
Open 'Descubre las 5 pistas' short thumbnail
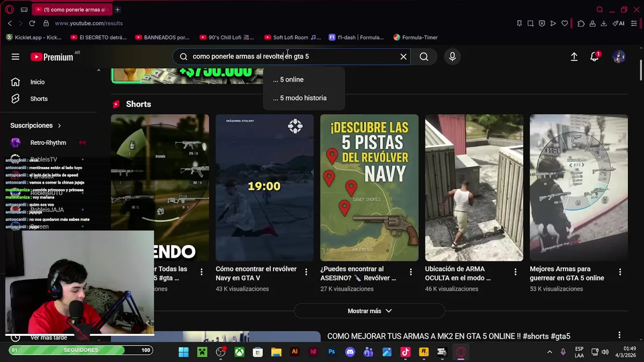pyautogui.click(x=369, y=188)
